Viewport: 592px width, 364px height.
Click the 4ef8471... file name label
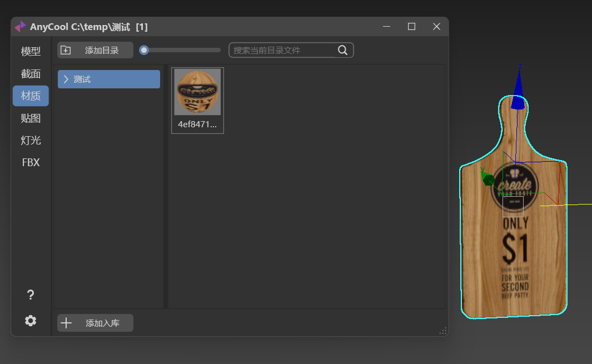[x=197, y=124]
